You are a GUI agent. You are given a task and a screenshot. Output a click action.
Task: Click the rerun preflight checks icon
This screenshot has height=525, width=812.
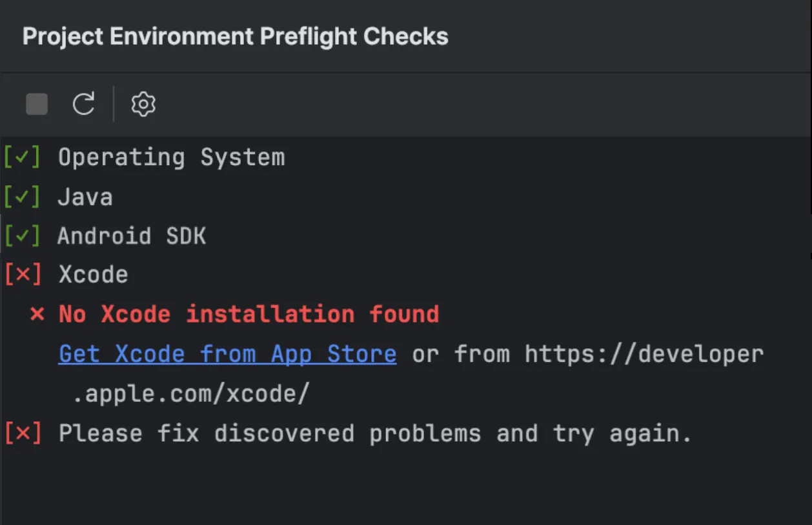[84, 104]
